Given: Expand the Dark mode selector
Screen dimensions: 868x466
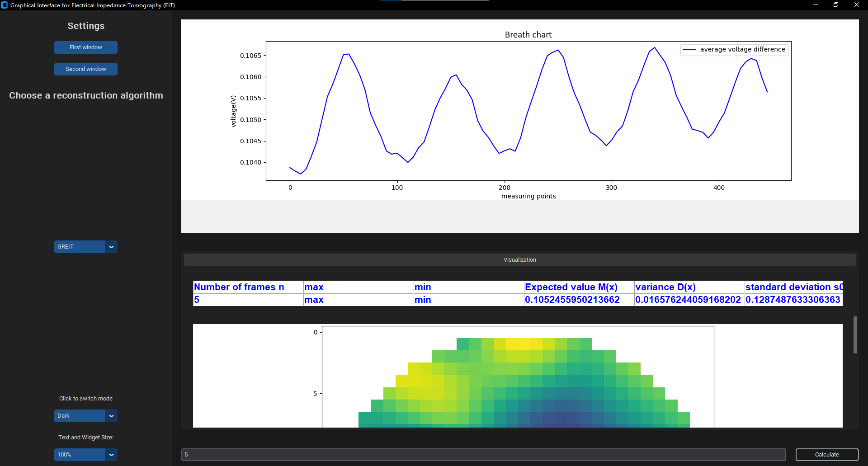Looking at the screenshot, I should (x=85, y=415).
